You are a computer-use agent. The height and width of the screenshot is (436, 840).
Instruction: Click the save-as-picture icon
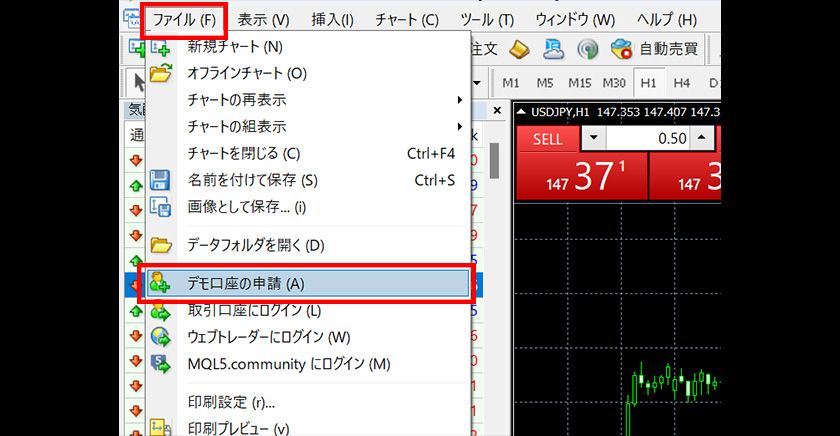click(x=160, y=207)
